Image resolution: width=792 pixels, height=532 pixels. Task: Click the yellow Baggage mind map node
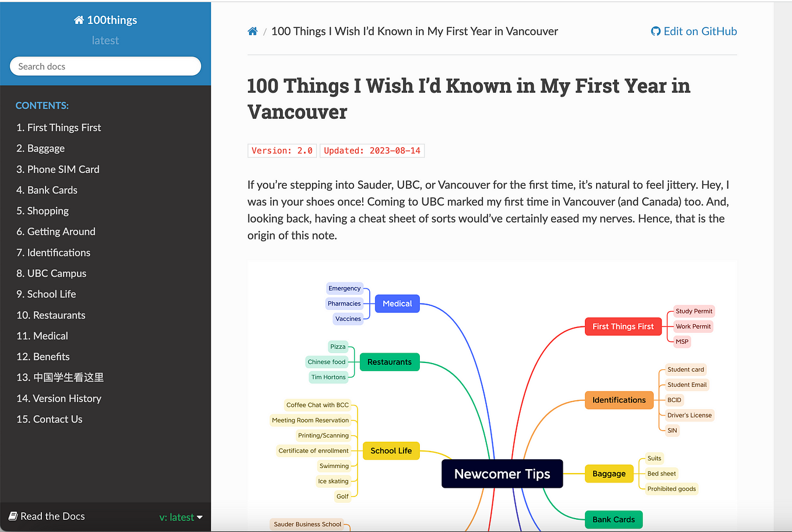(x=609, y=474)
